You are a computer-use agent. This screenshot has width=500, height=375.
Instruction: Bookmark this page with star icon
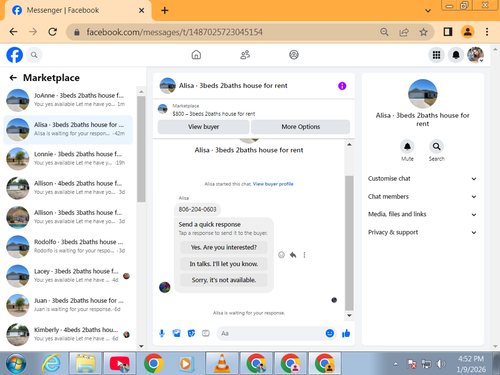coord(423,32)
